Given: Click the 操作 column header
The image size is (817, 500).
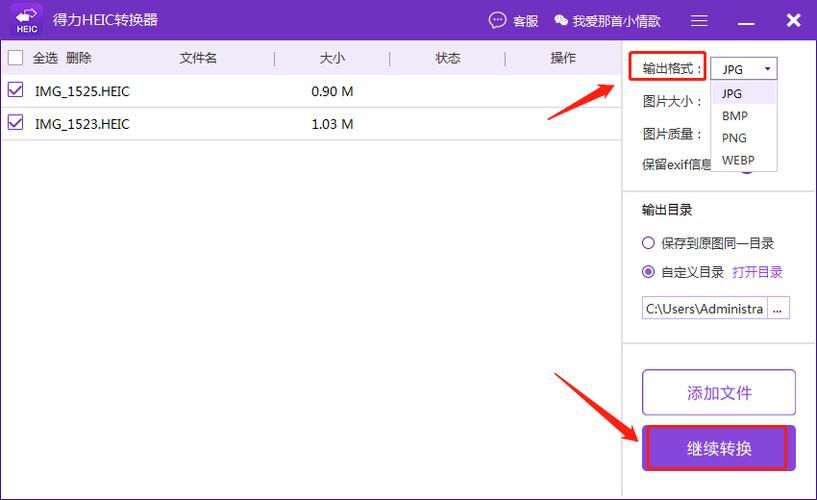Looking at the screenshot, I should click(563, 58).
